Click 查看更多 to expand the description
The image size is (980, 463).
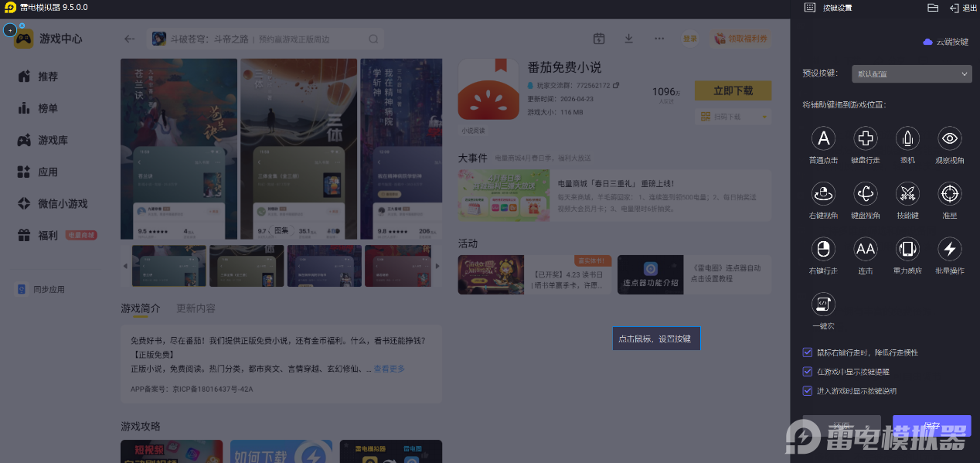[390, 369]
